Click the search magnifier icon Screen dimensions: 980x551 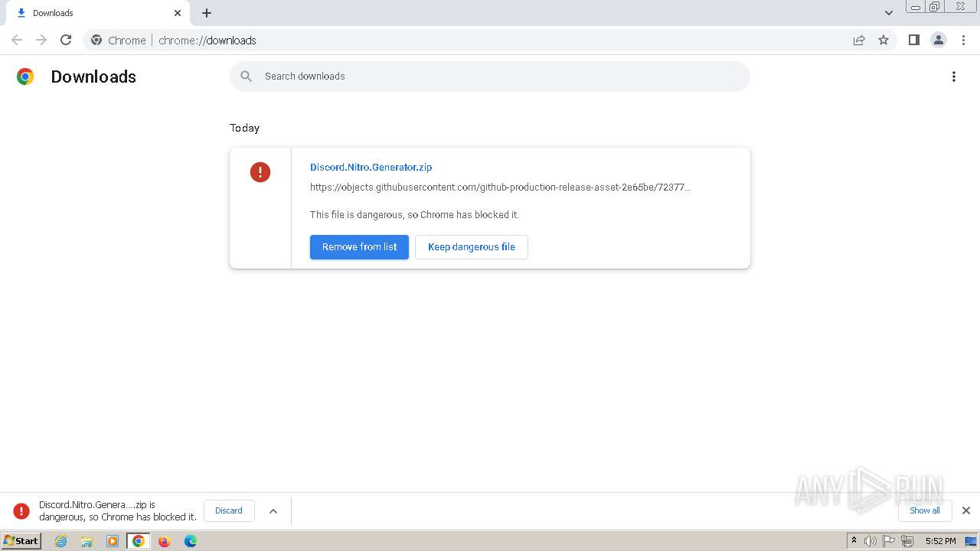coord(246,77)
